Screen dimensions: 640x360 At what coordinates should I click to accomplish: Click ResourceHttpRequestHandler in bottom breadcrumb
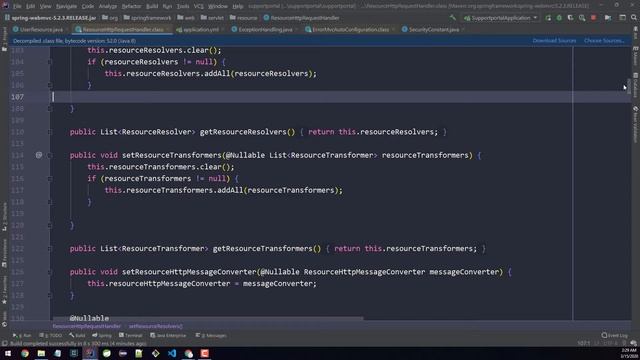coord(87,327)
